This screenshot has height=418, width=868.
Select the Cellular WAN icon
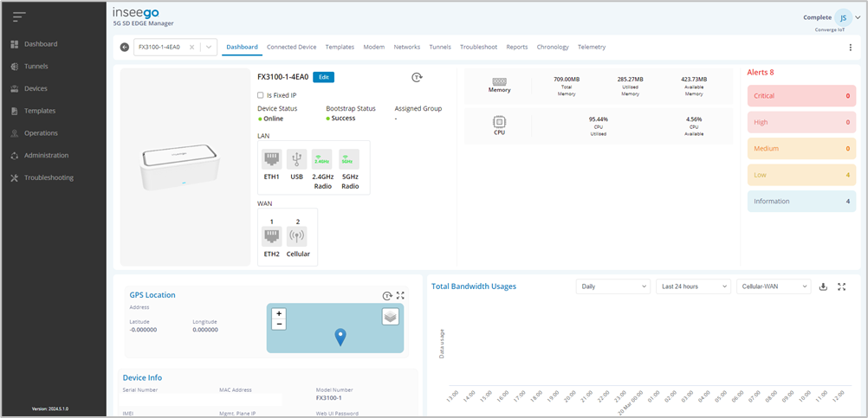point(297,236)
